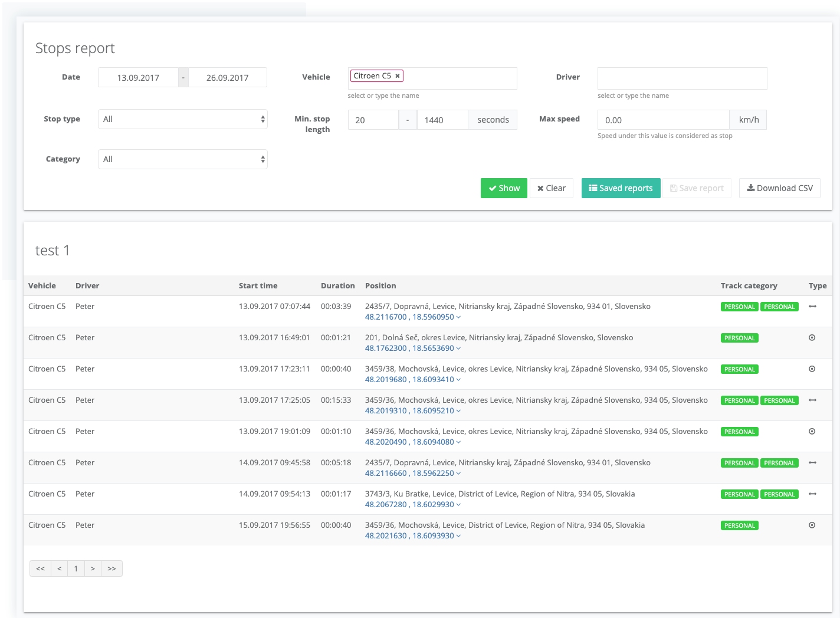840x618 pixels.
Task: Click the type icon for 13.09.2017 17:25:05 row
Action: point(812,400)
